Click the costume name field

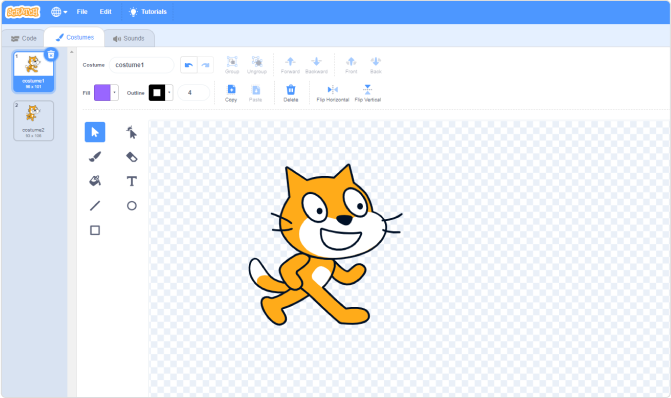pos(141,65)
